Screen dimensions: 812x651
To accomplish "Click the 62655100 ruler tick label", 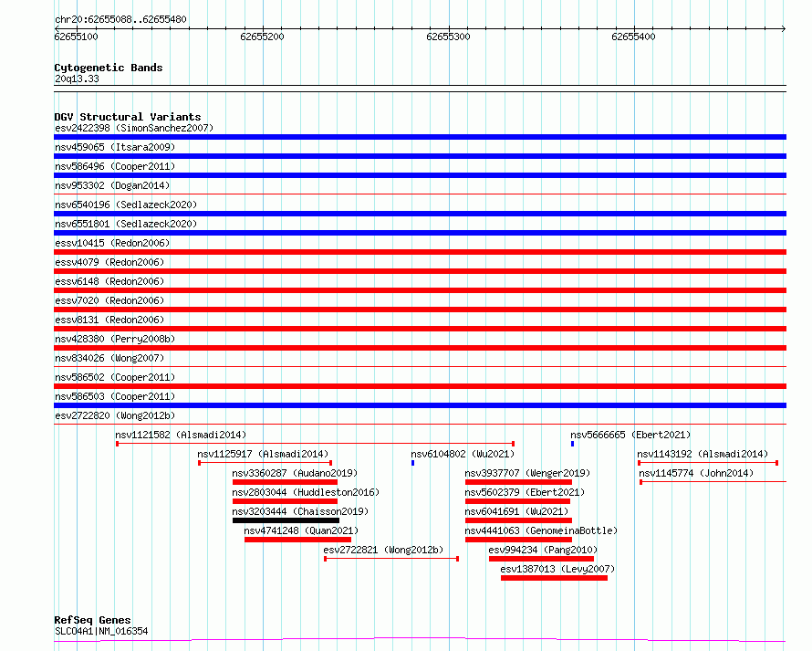I will coord(76,37).
